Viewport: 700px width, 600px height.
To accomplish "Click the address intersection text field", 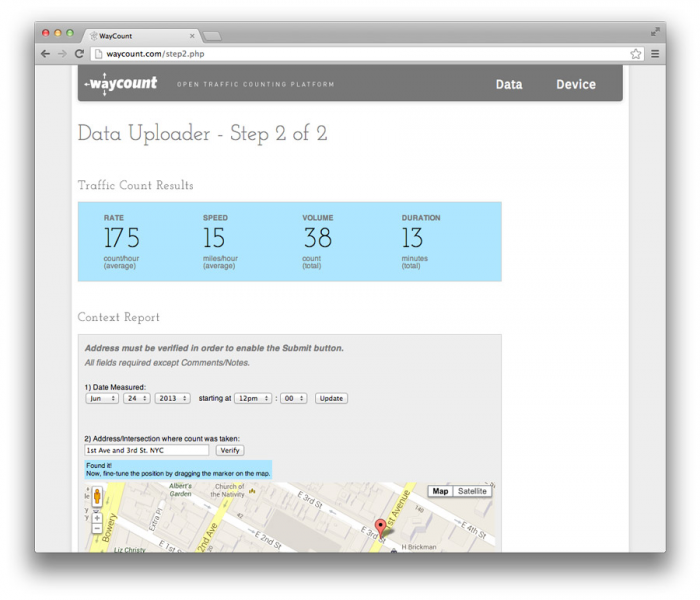I will pos(147,450).
